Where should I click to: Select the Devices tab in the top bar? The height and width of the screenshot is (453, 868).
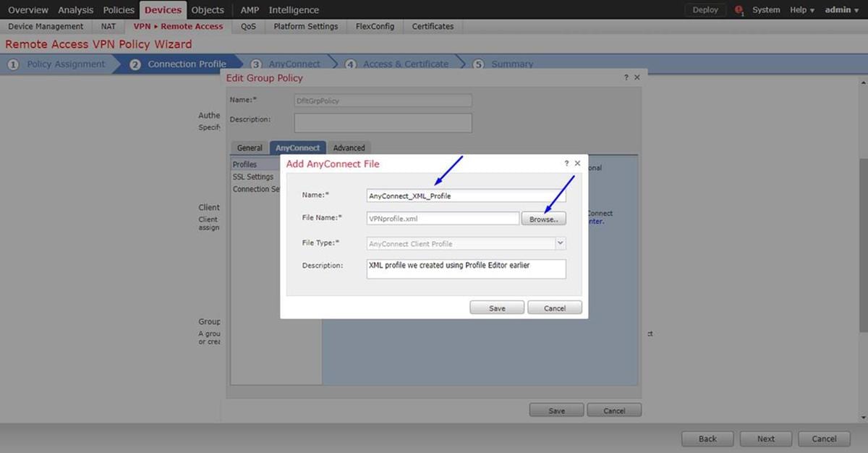pos(163,10)
